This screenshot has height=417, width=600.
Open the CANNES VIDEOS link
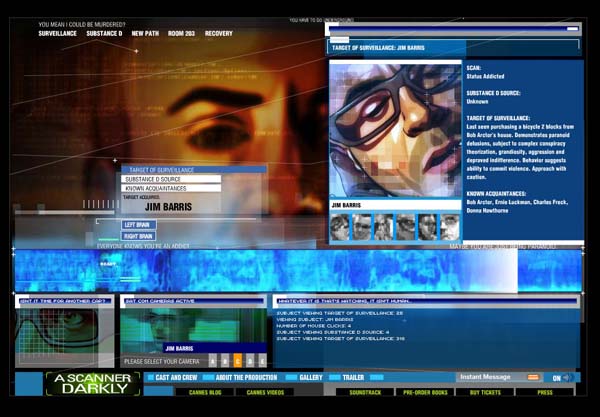tap(265, 392)
